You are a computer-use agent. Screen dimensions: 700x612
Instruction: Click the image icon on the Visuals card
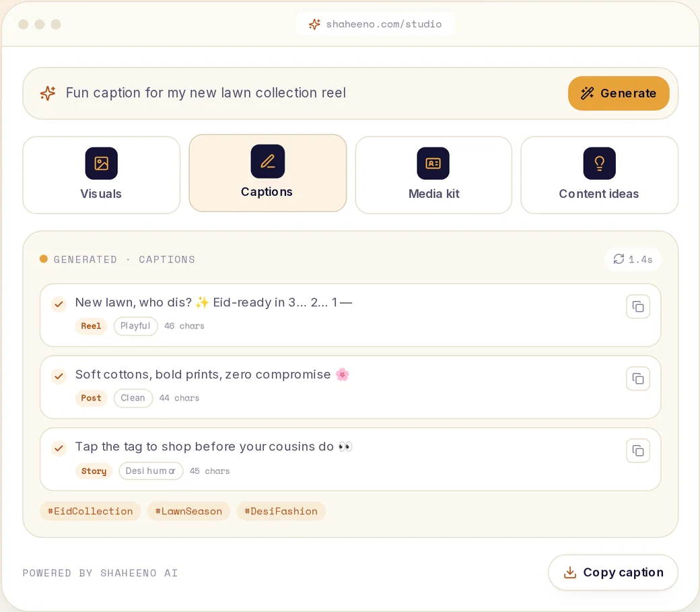(102, 163)
